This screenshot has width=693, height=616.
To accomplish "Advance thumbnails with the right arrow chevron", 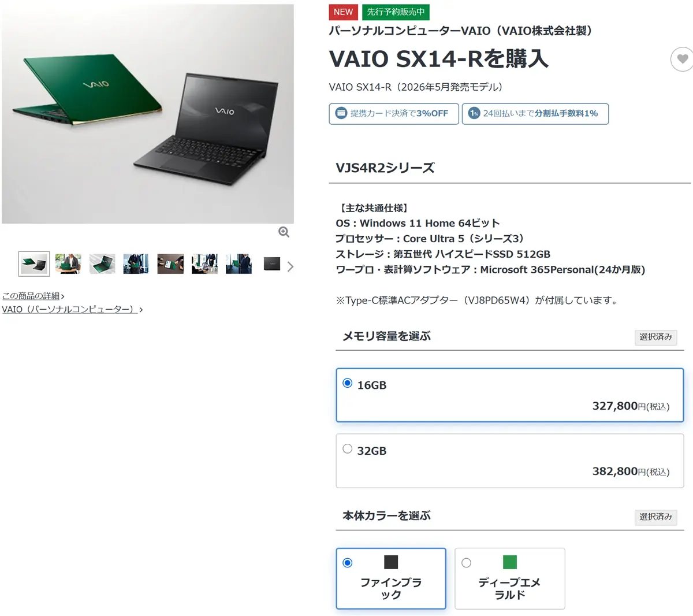I will coord(290,266).
